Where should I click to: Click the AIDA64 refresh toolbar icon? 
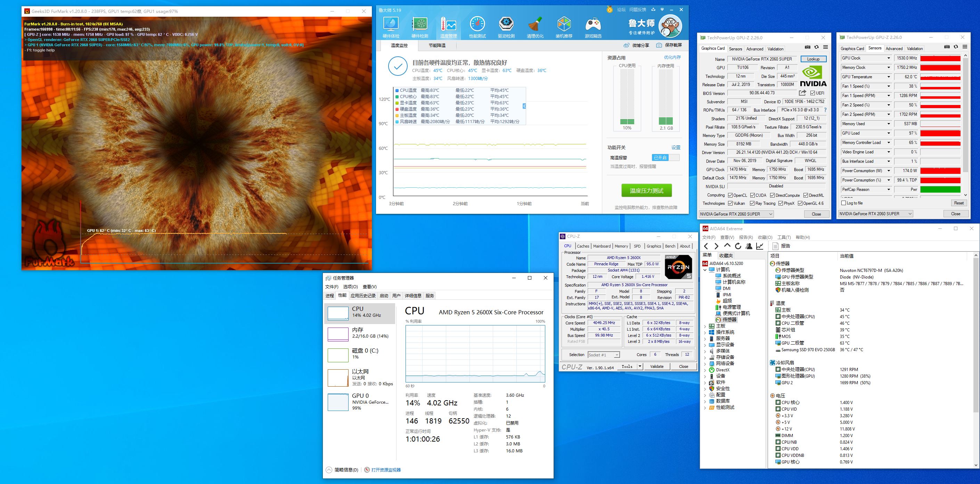point(738,246)
